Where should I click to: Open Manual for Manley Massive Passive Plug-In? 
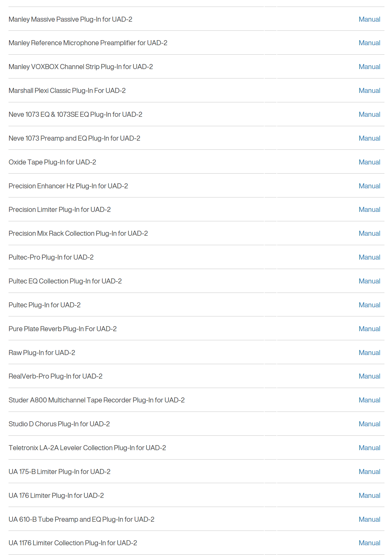coord(369,19)
